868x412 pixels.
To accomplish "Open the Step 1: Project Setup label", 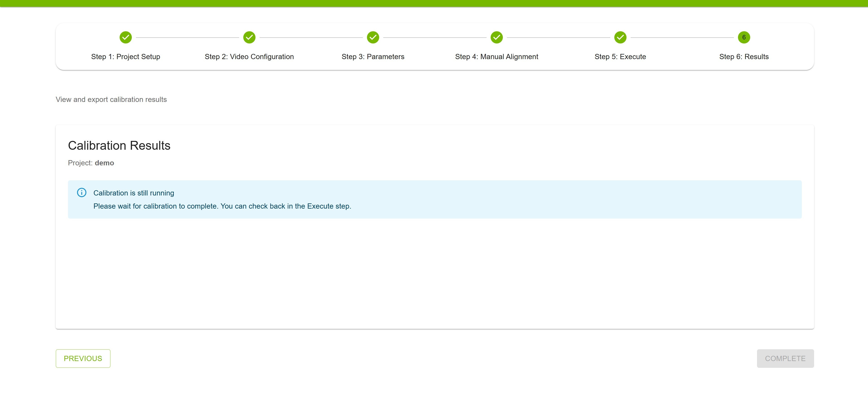I will [125, 57].
